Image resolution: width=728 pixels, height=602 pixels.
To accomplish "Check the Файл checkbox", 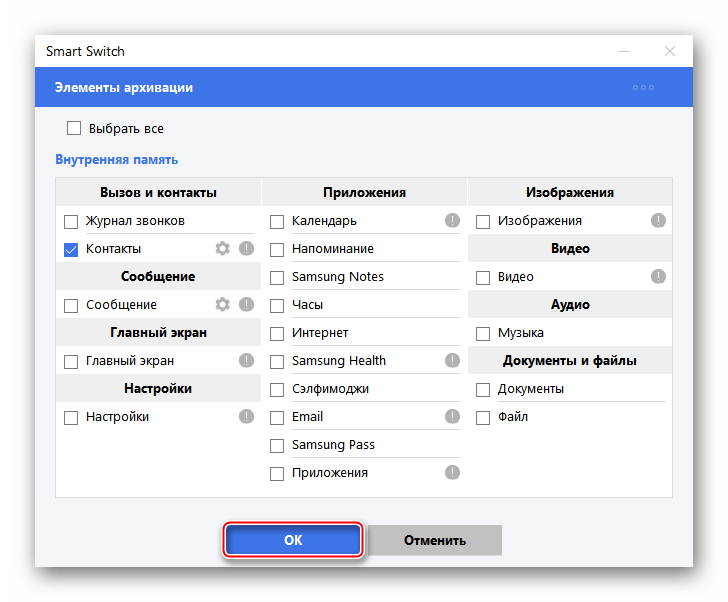I will 483,418.
